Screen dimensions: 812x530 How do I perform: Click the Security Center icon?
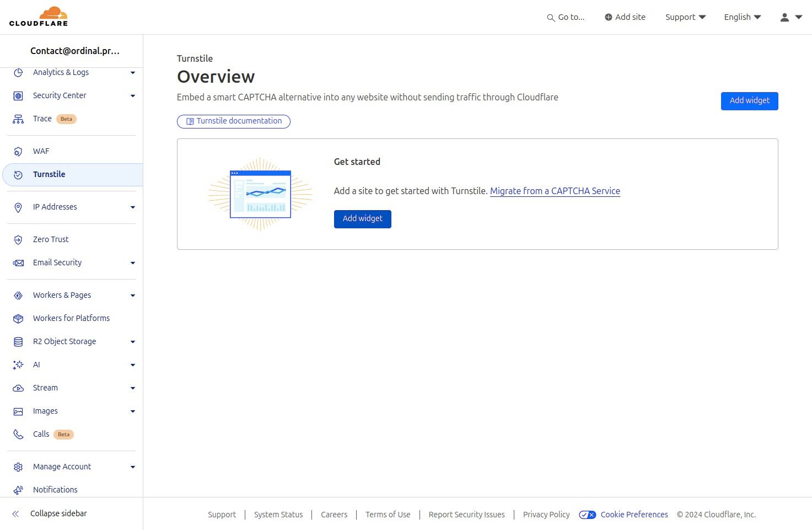[18, 96]
